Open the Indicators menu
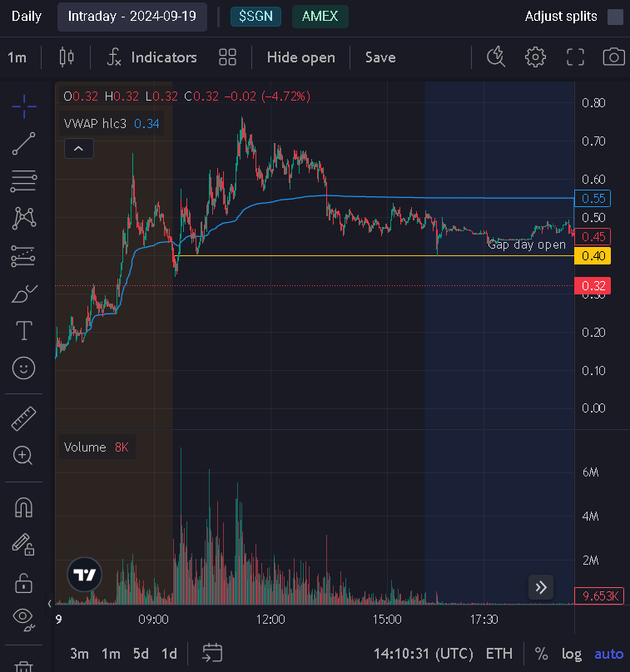This screenshot has height=672, width=630. point(151,57)
